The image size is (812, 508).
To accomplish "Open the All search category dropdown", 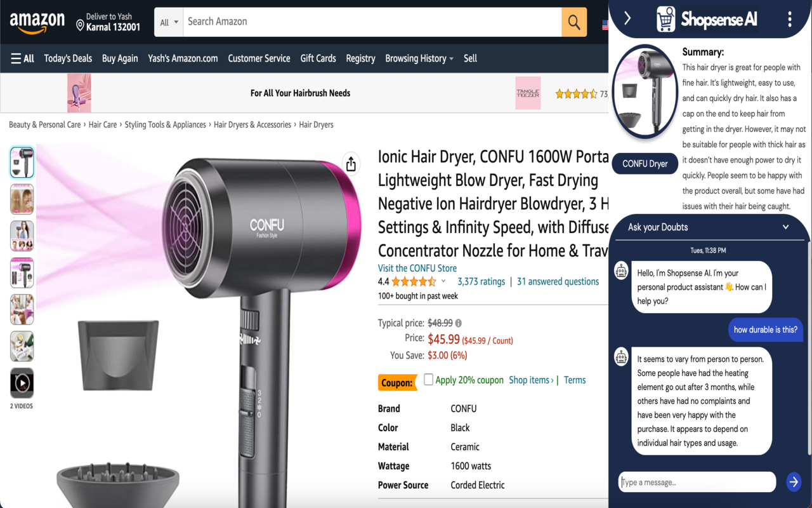I will (x=169, y=22).
